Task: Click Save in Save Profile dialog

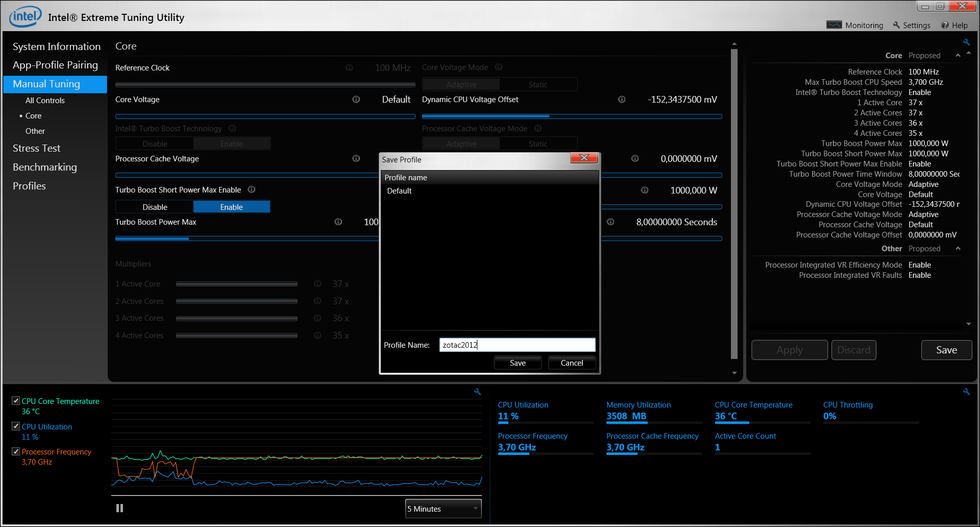Action: [518, 363]
